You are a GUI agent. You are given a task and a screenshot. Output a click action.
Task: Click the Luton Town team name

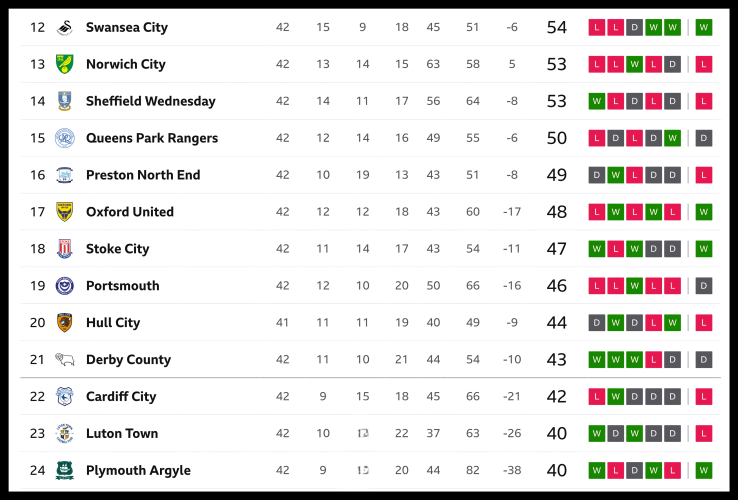tap(122, 434)
